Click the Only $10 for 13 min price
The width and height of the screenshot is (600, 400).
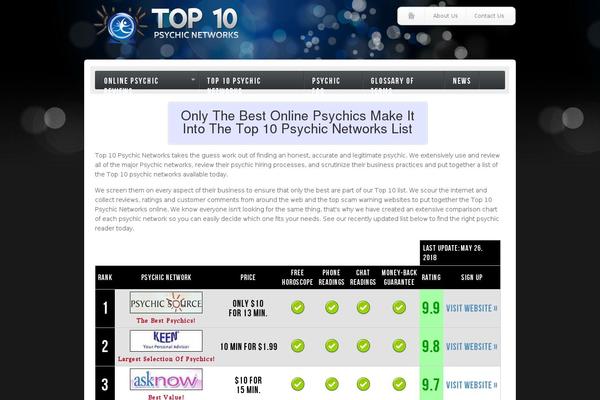click(x=248, y=308)
